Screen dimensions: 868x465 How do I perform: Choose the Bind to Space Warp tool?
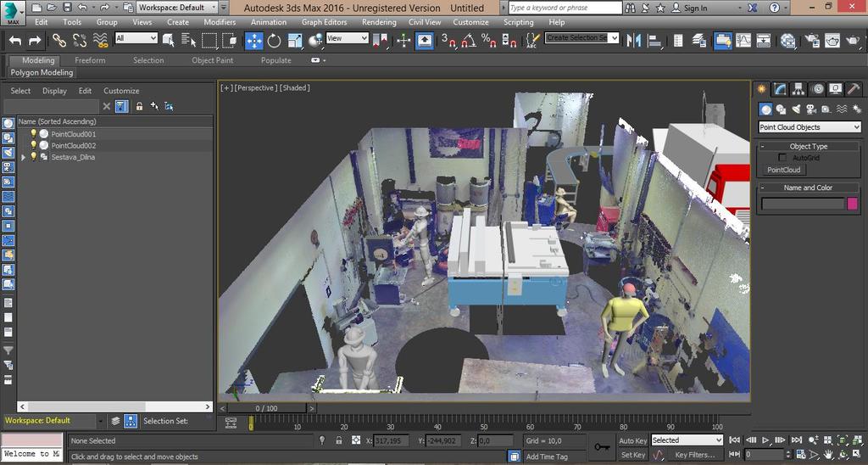(x=100, y=41)
